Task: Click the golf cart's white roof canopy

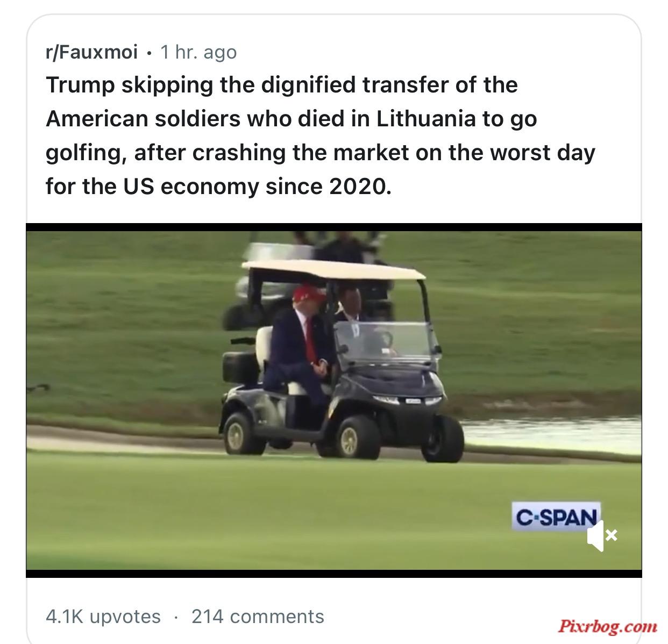Action: 333,270
